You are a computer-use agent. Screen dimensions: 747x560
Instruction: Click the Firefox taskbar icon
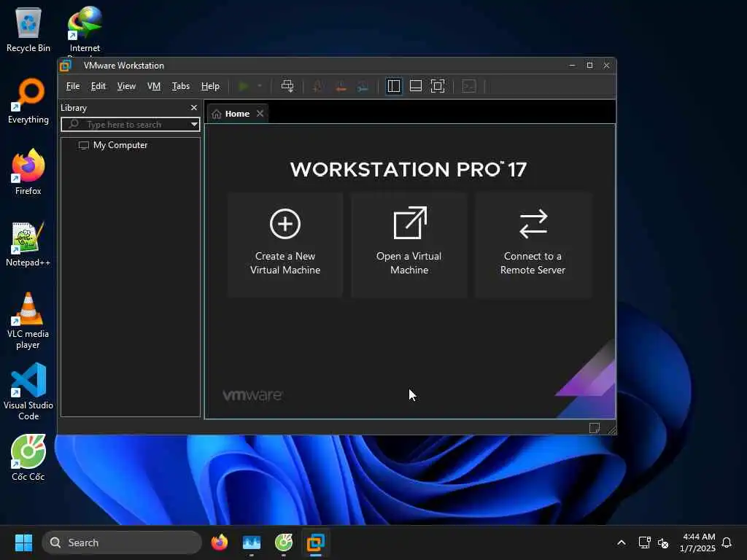(x=219, y=542)
